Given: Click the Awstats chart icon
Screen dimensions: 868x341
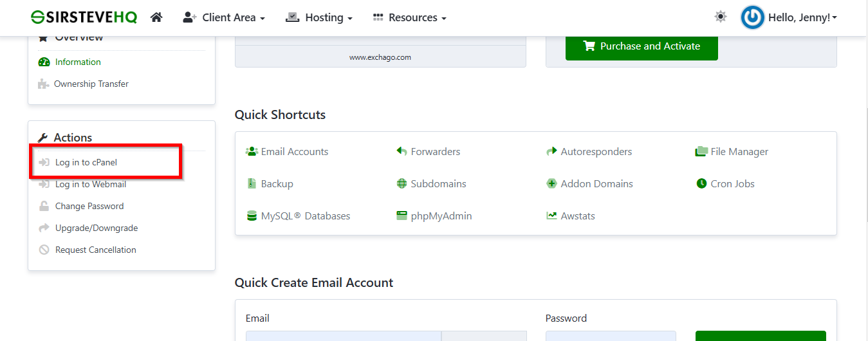Looking at the screenshot, I should pyautogui.click(x=551, y=216).
